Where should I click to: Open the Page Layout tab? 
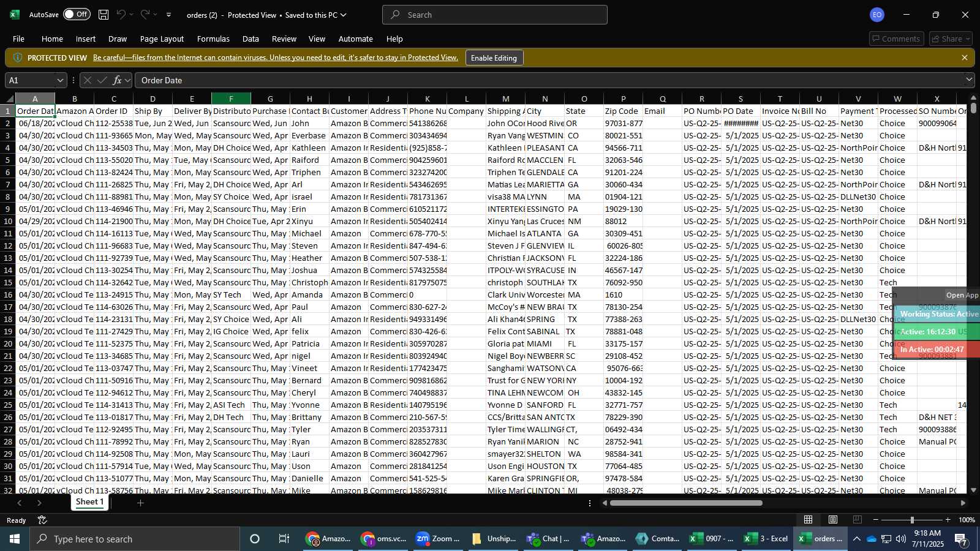pyautogui.click(x=162, y=39)
